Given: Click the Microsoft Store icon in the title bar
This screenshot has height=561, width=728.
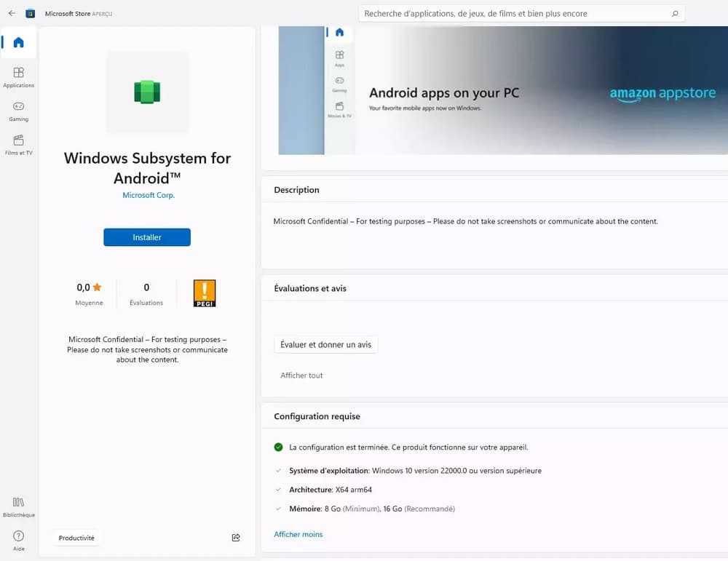Looking at the screenshot, I should [x=29, y=12].
